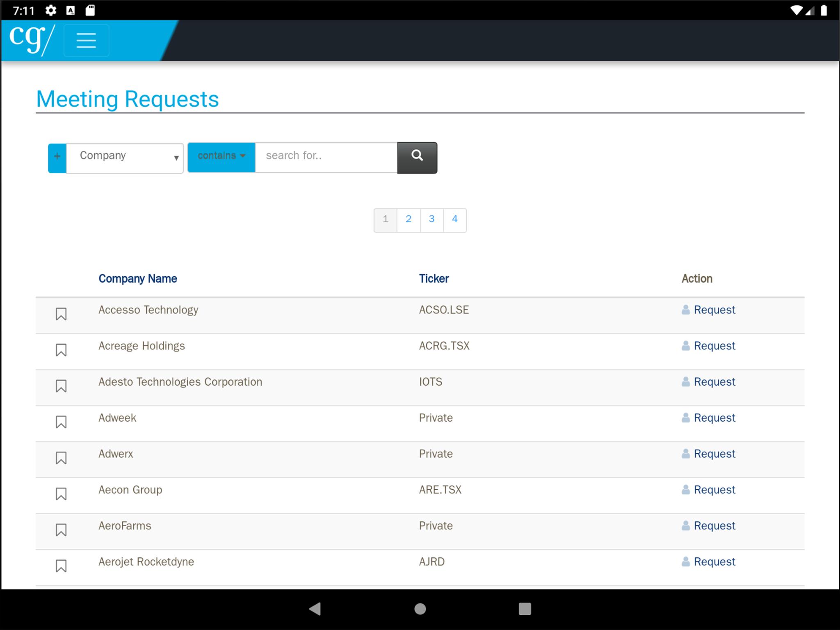The height and width of the screenshot is (630, 840).
Task: Request meeting with Adweek
Action: pos(709,418)
